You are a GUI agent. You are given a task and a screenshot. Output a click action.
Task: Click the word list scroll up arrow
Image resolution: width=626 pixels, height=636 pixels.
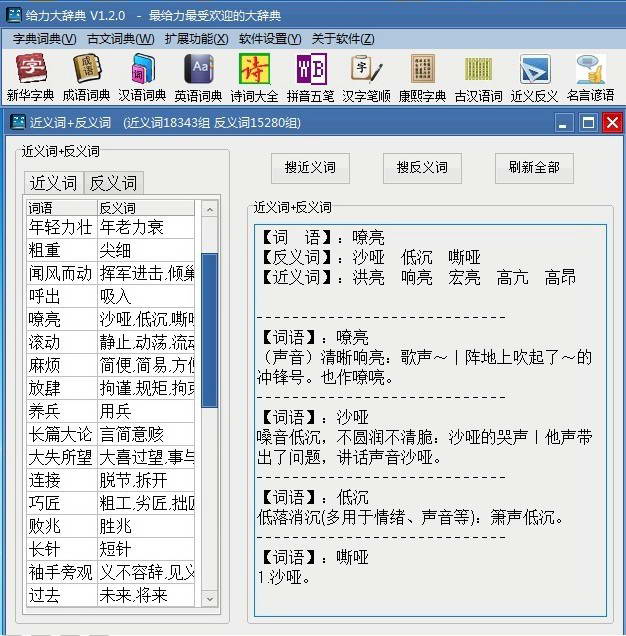pos(210,209)
